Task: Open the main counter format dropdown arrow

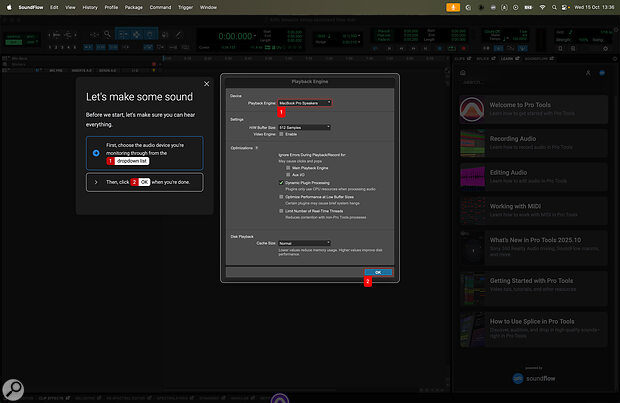Action: (x=255, y=36)
